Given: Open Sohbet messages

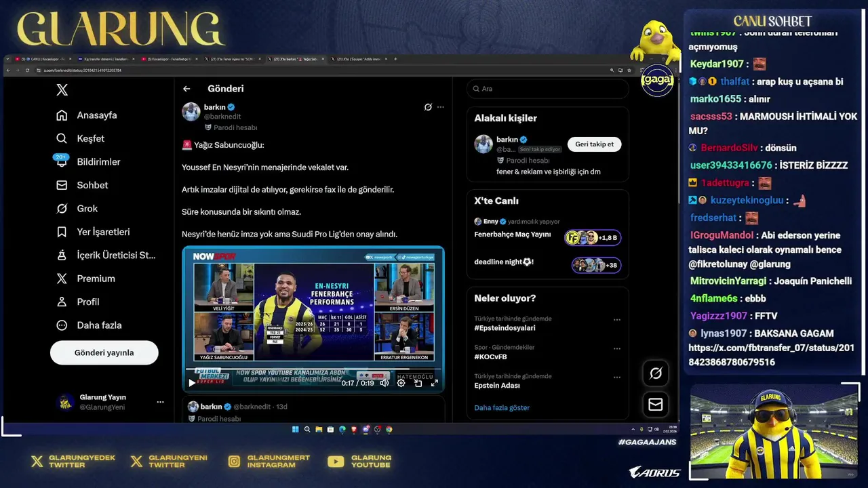Looking at the screenshot, I should pyautogui.click(x=82, y=185).
